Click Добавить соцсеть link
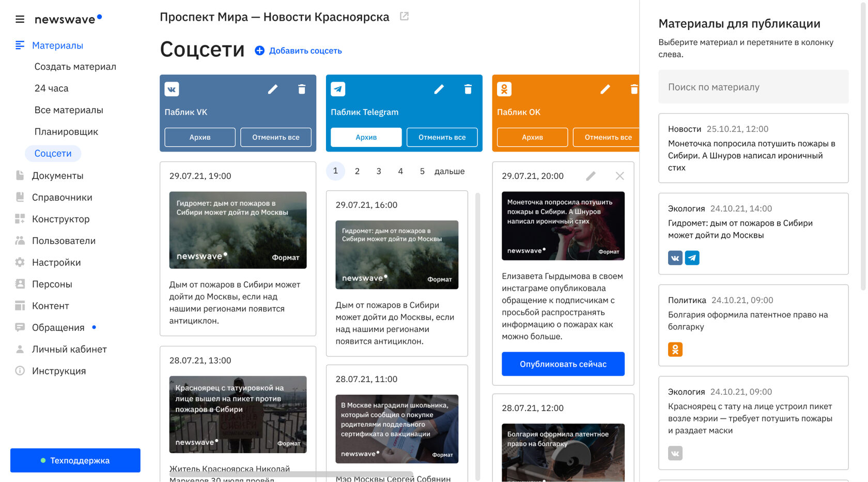 click(305, 51)
